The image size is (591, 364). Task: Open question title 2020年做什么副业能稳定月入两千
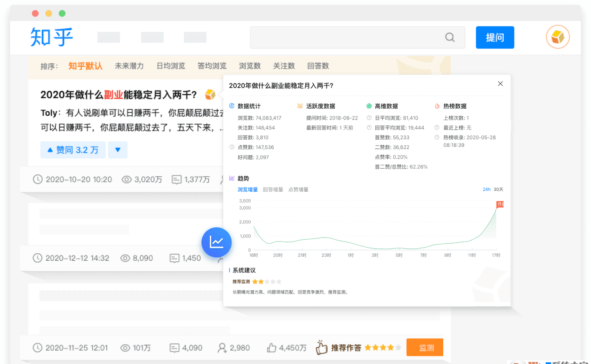(119, 95)
